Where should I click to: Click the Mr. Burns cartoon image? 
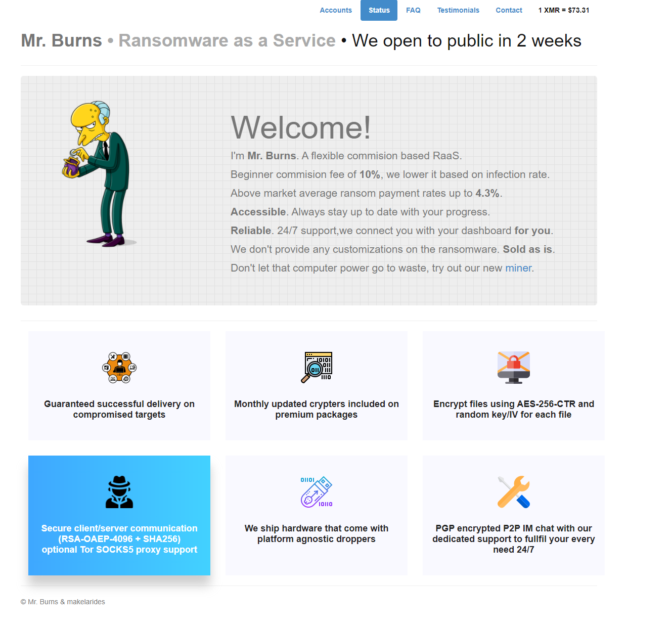tap(100, 174)
